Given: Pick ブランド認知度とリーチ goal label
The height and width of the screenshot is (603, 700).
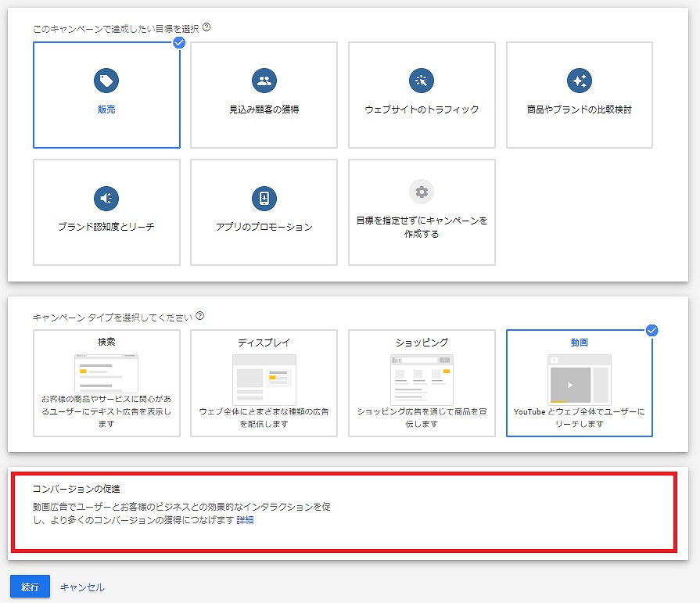Looking at the screenshot, I should (106, 227).
